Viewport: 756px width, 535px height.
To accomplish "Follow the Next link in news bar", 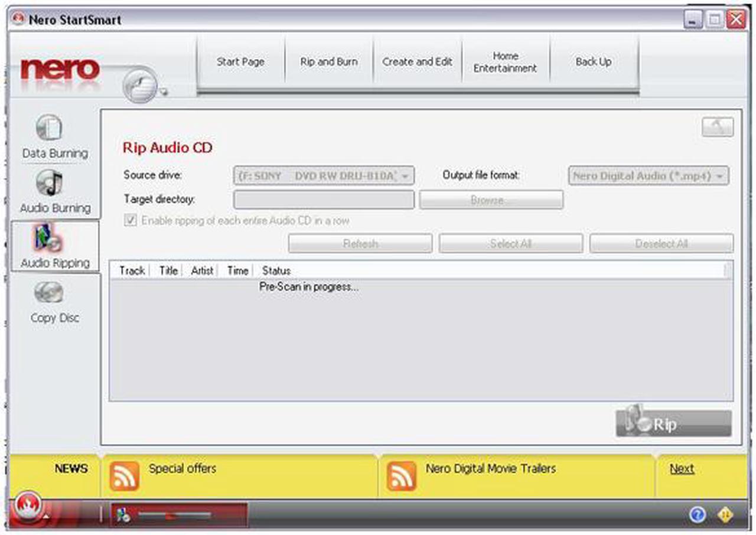I will [x=682, y=469].
